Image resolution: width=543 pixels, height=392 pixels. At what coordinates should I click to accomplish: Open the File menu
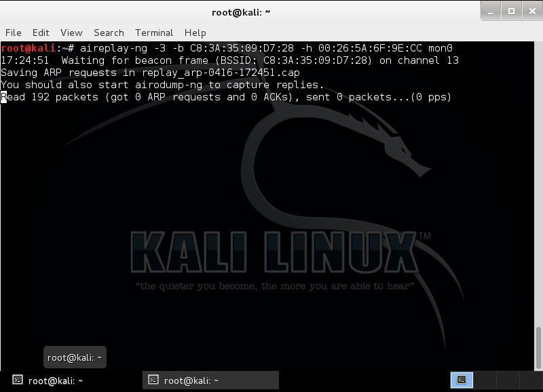(x=13, y=33)
